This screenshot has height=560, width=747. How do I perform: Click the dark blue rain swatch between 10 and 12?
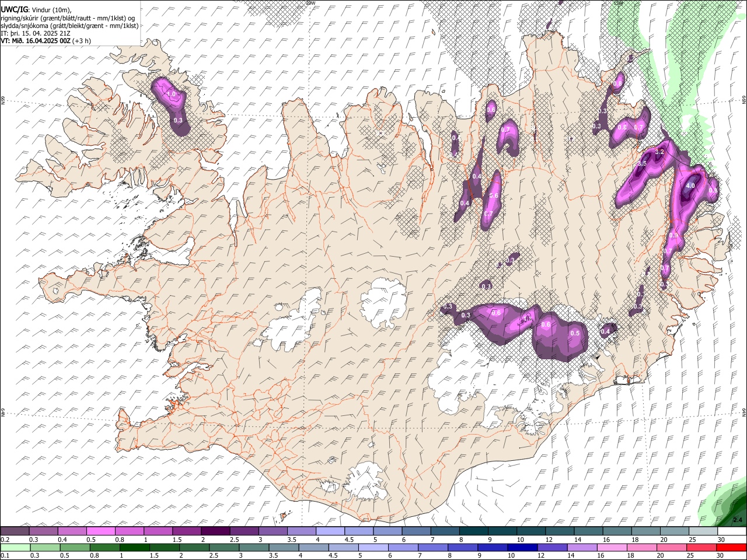coord(523,547)
